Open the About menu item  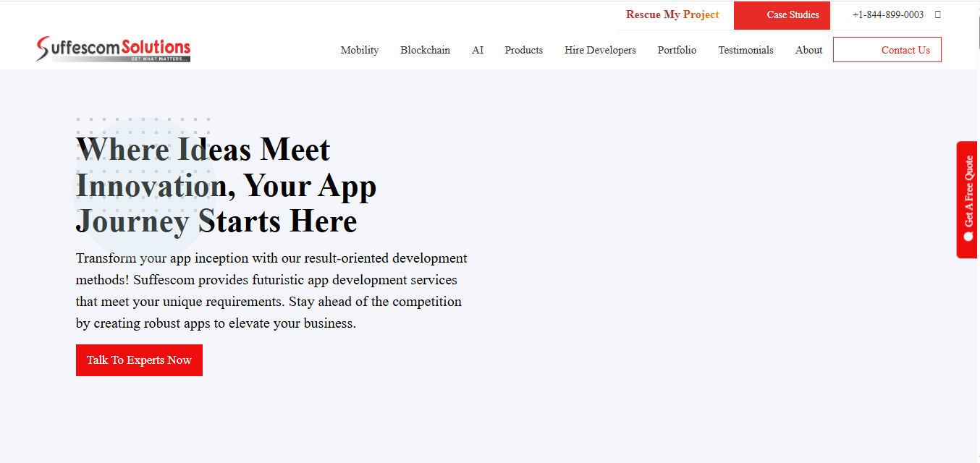coord(808,50)
